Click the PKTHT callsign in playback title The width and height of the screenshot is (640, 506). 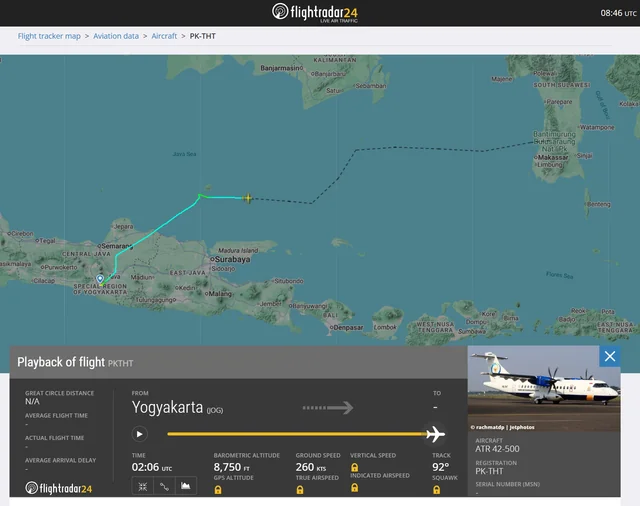point(120,363)
